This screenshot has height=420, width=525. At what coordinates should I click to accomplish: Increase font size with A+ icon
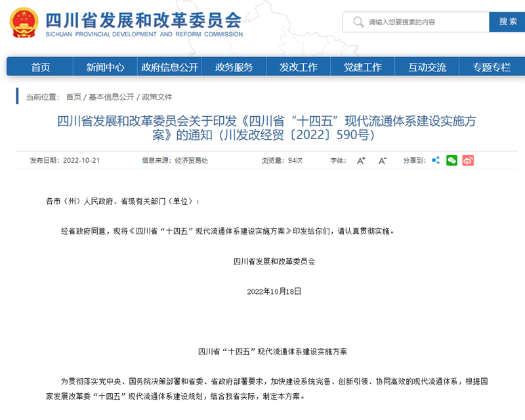point(361,161)
